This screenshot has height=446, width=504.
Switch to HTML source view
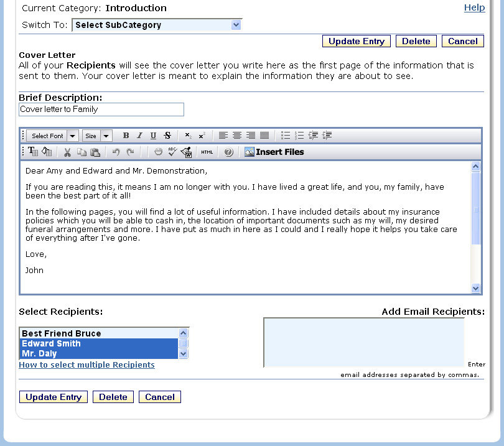click(x=207, y=152)
